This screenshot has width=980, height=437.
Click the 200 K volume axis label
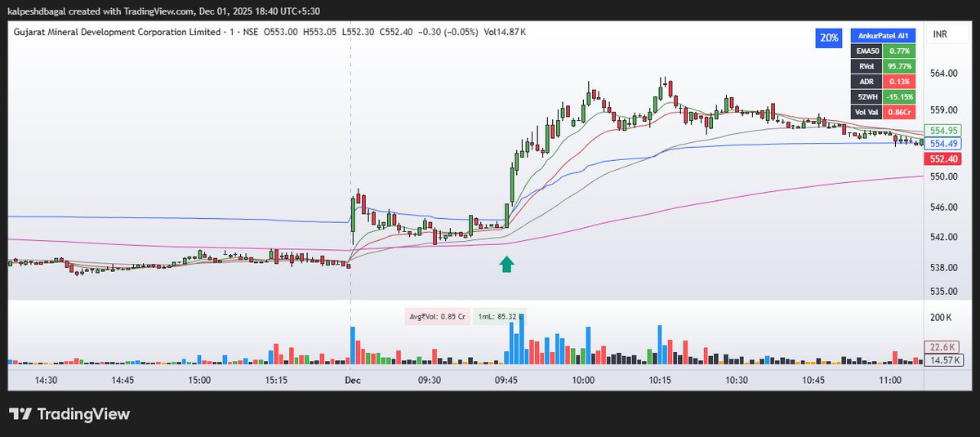coord(942,317)
